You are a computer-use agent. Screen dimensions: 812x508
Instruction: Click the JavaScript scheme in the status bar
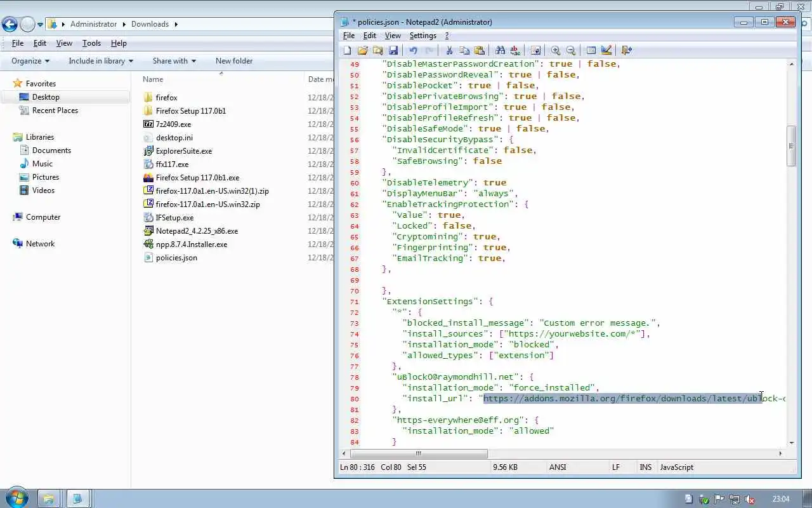tap(677, 467)
